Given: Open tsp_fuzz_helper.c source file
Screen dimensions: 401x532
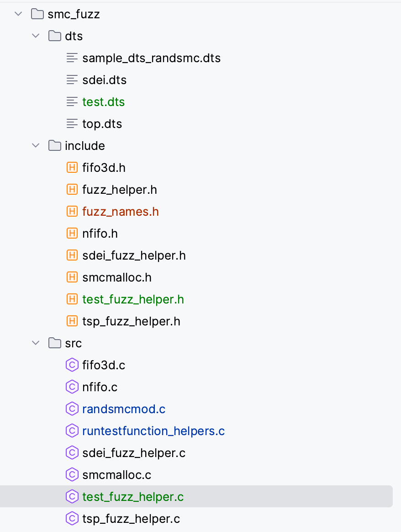Looking at the screenshot, I should 131,519.
